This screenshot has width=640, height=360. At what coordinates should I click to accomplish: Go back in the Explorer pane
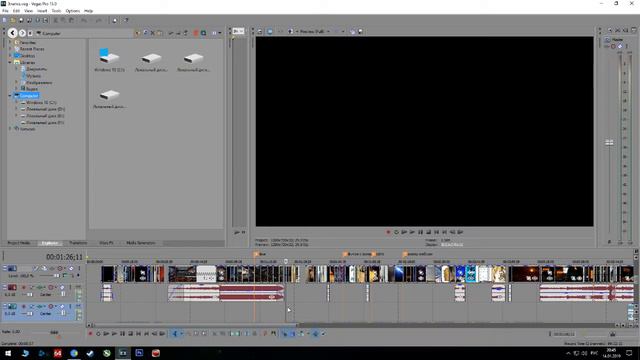pos(13,33)
